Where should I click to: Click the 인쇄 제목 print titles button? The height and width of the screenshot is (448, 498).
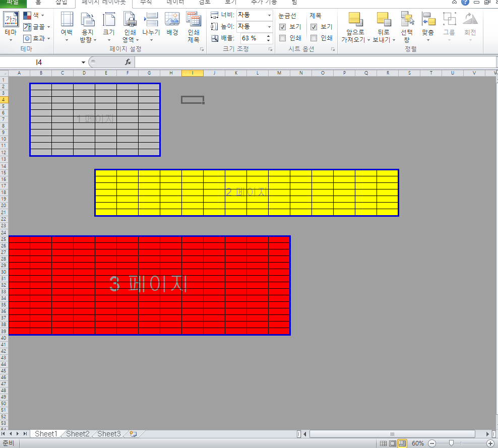(194, 27)
